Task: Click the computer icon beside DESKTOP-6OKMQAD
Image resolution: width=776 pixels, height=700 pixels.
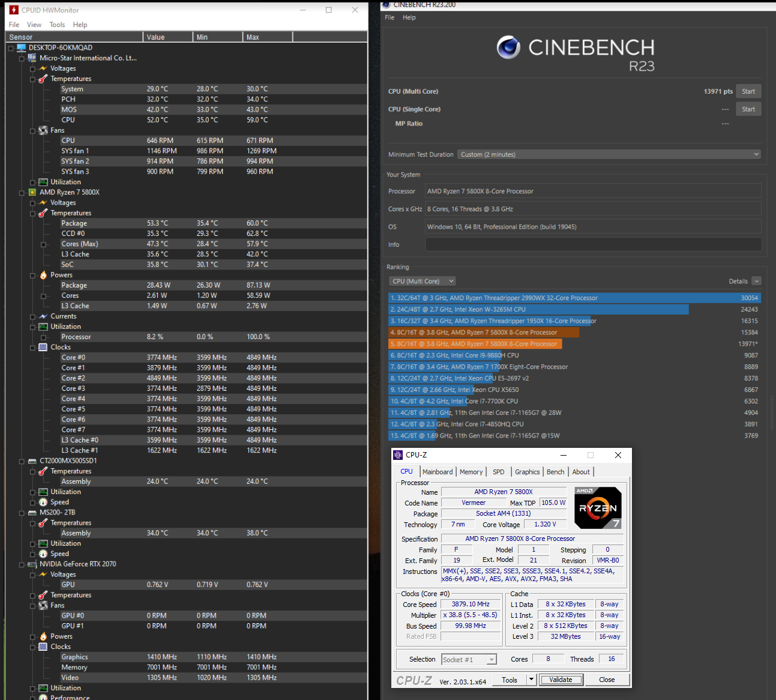Action: pyautogui.click(x=22, y=47)
